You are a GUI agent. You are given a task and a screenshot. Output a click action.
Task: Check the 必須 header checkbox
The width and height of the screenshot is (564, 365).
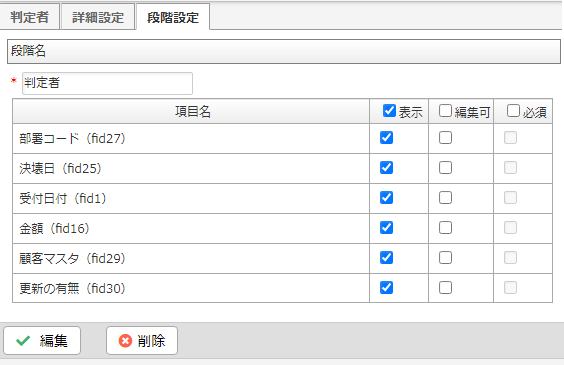click(513, 111)
